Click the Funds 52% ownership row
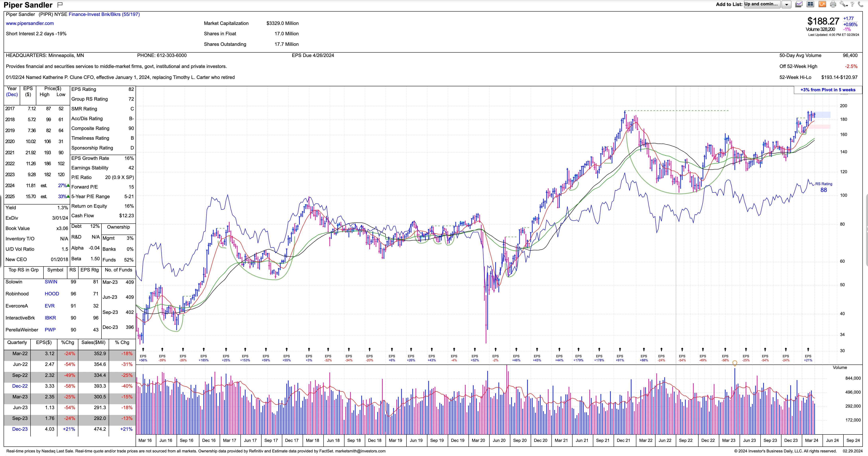Viewport: 868px width, 456px height. (118, 260)
